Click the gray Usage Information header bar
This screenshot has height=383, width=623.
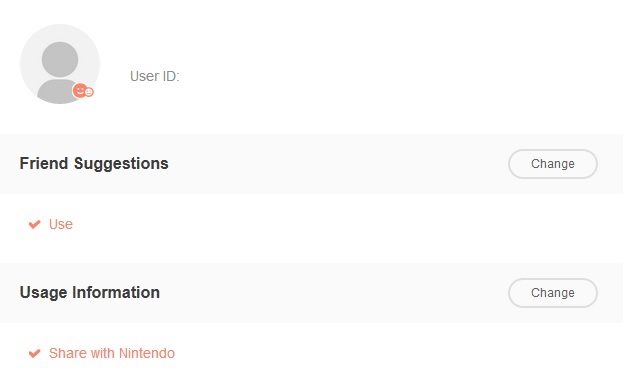click(x=312, y=293)
